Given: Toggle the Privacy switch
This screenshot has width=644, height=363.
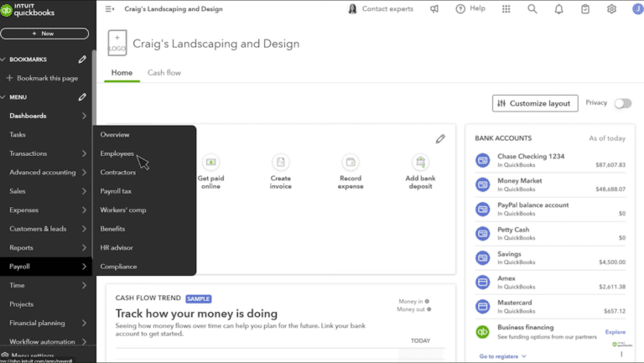Looking at the screenshot, I should point(622,103).
